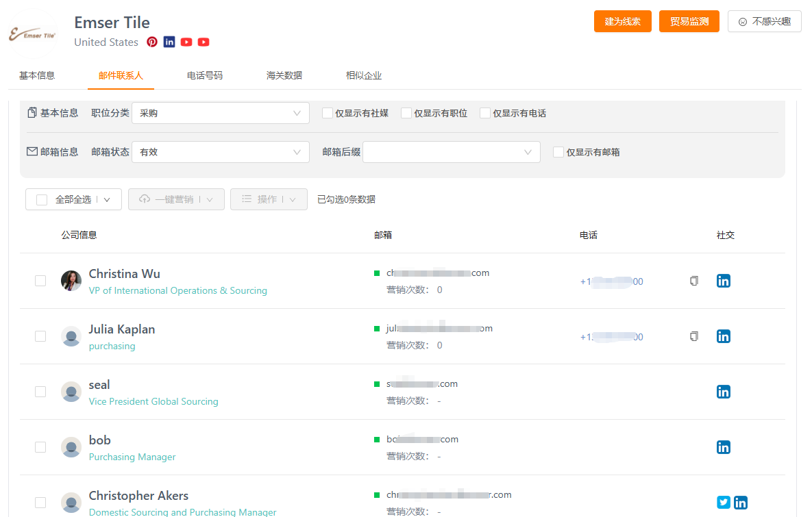The width and height of the screenshot is (812, 517).
Task: Click the 贸易监测 button
Action: [x=689, y=21]
